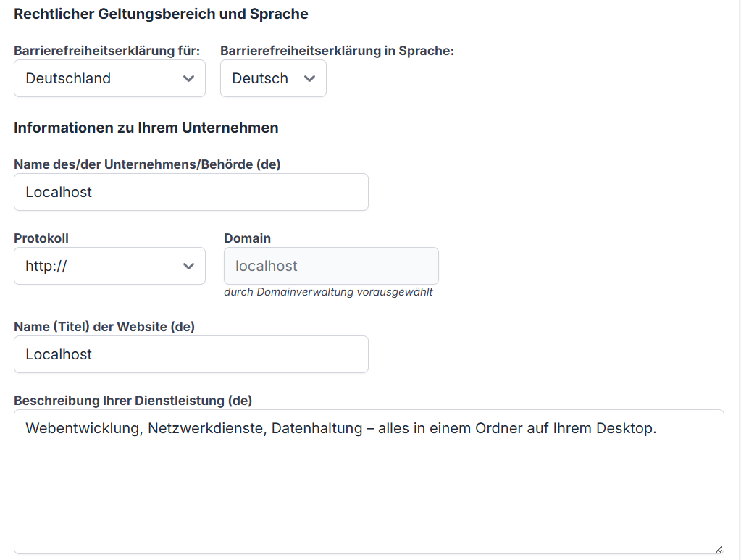Focus the company name field containing Localhost

(191, 192)
